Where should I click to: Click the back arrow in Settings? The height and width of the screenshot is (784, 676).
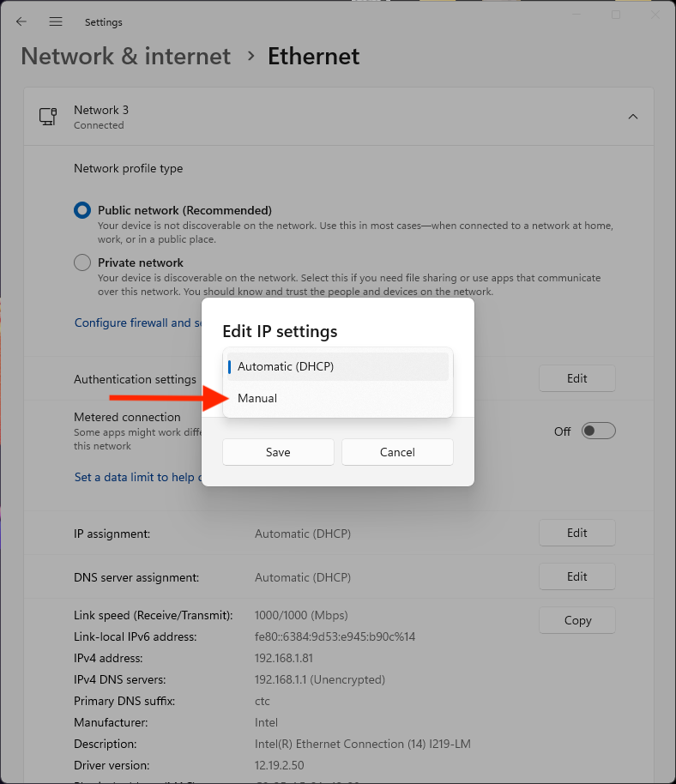point(21,21)
